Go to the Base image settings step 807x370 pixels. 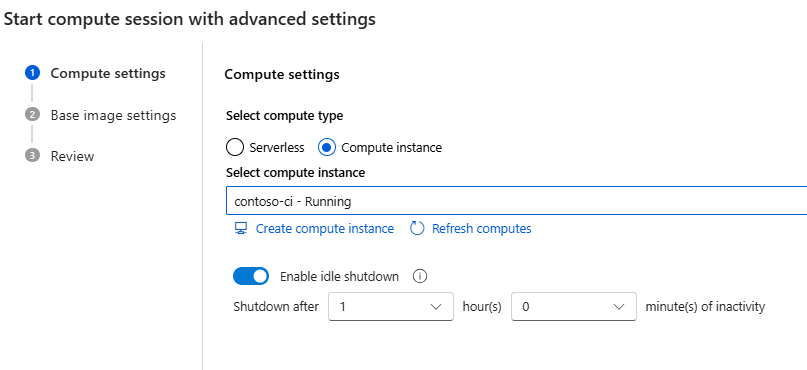(x=113, y=115)
